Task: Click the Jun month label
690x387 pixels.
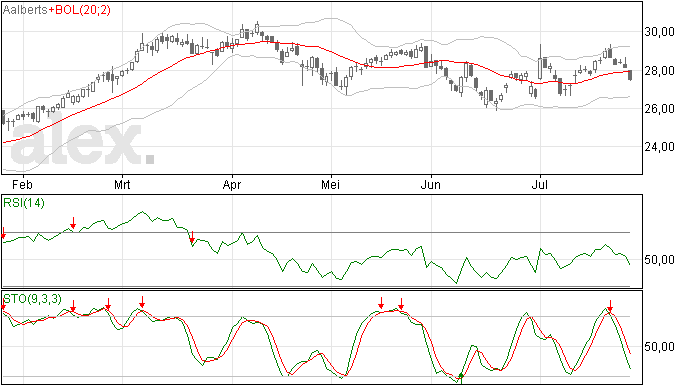Action: pyautogui.click(x=430, y=184)
